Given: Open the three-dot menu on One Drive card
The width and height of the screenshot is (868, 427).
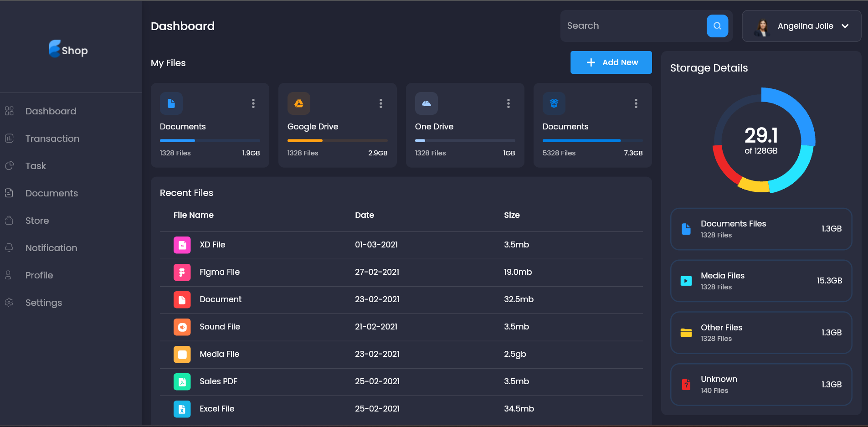Looking at the screenshot, I should click(508, 103).
